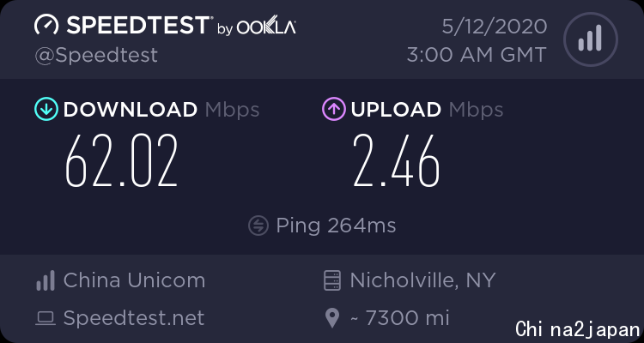Click the Speedtest gauge logo icon
Image resolution: width=644 pixels, height=343 pixels.
(47, 26)
